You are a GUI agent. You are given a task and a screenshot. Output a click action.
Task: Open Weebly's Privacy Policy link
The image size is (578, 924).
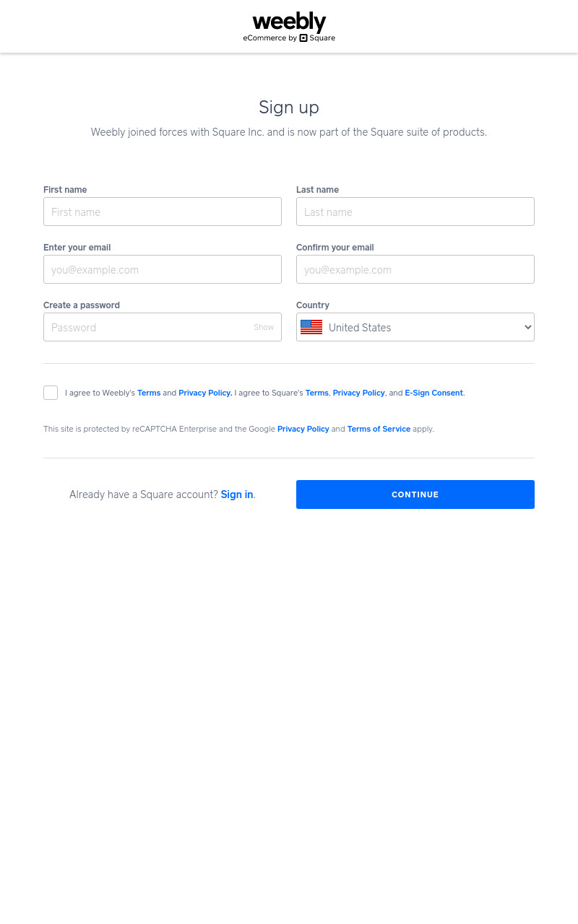pyautogui.click(x=205, y=393)
